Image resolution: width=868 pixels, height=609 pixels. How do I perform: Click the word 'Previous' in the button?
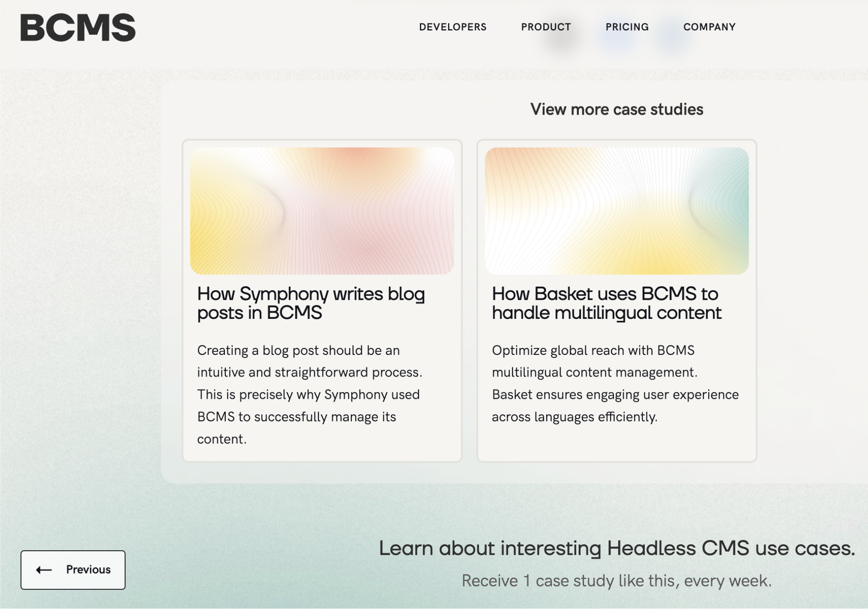[x=88, y=570]
